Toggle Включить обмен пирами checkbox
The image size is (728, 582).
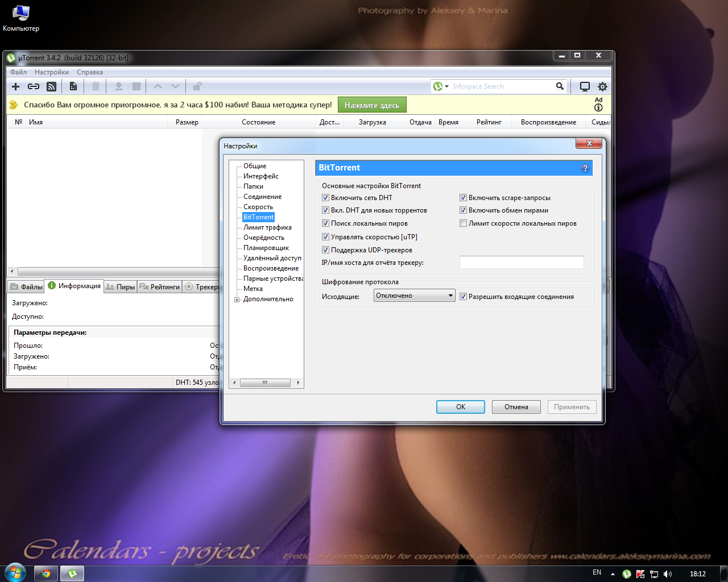[463, 210]
